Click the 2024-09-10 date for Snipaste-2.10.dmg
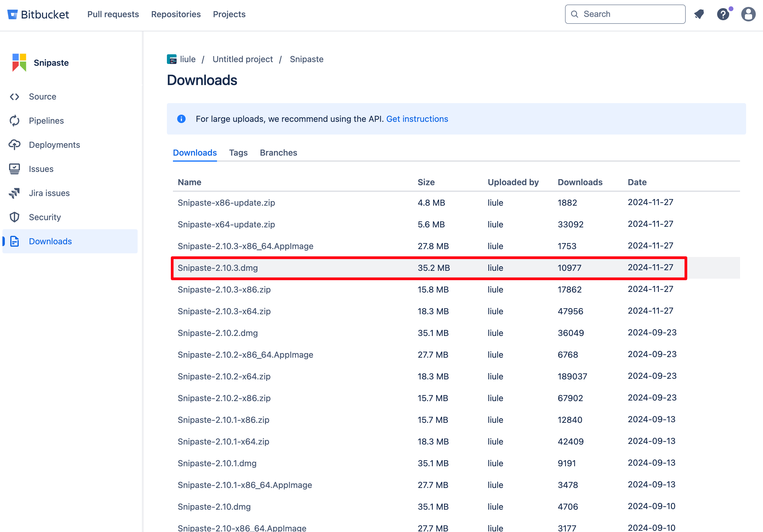The image size is (763, 532). coord(651,506)
